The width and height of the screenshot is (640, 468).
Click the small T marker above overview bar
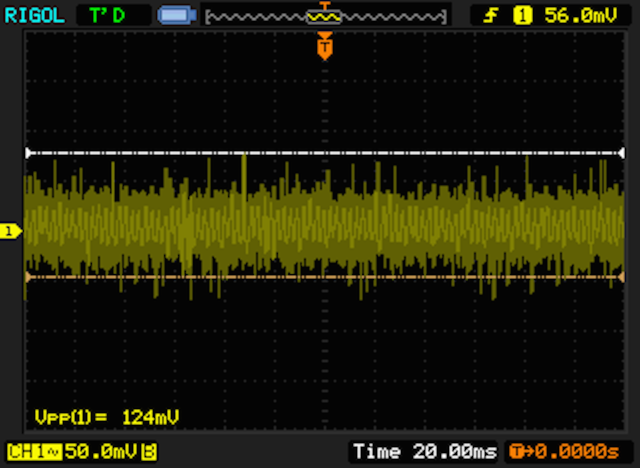point(324,5)
